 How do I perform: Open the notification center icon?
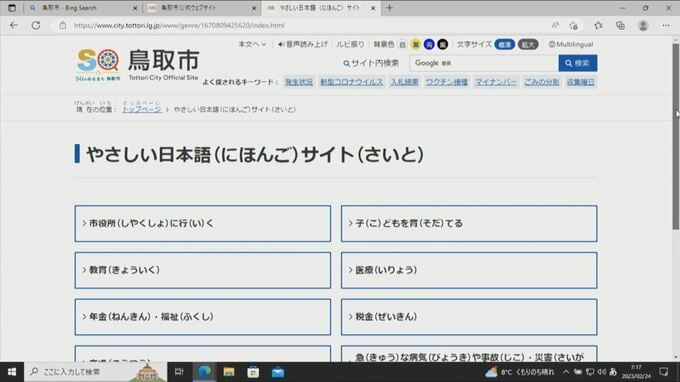tap(664, 372)
